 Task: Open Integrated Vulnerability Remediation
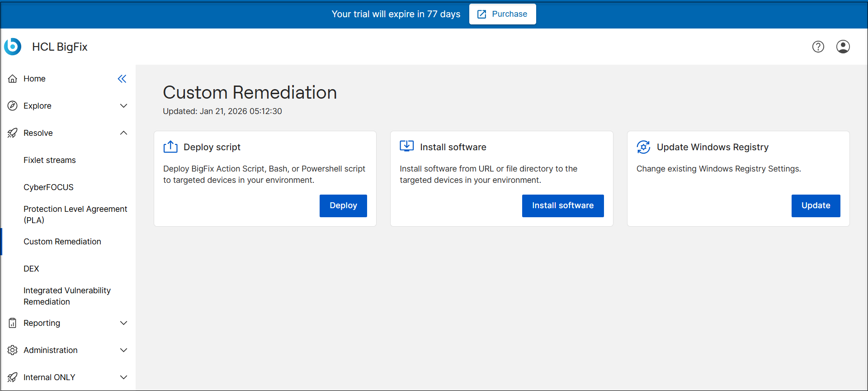(x=67, y=296)
